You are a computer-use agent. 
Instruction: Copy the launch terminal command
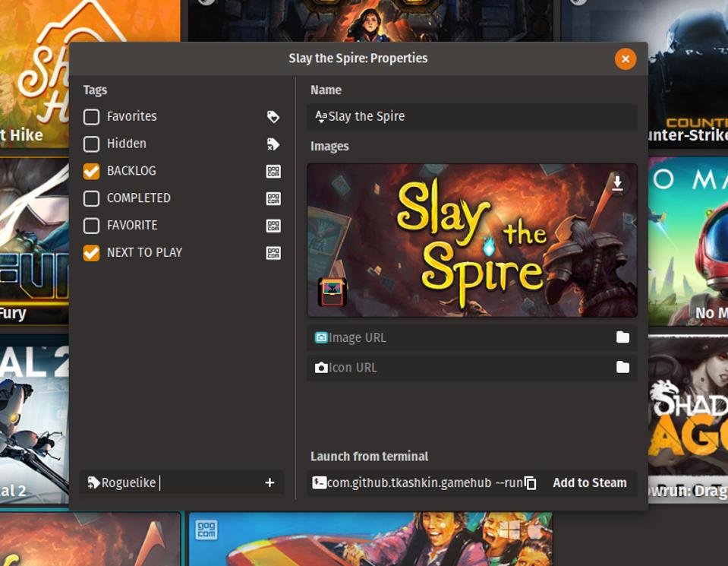[530, 483]
